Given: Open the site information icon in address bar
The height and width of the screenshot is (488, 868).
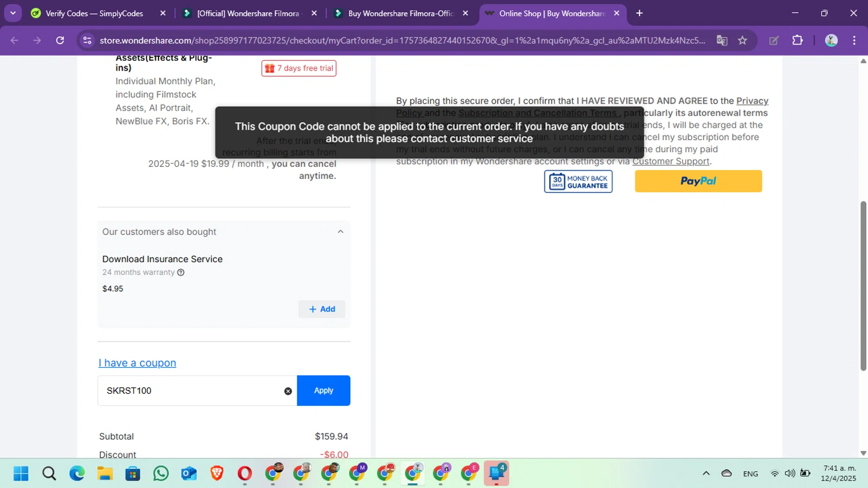Looking at the screenshot, I should [x=87, y=41].
